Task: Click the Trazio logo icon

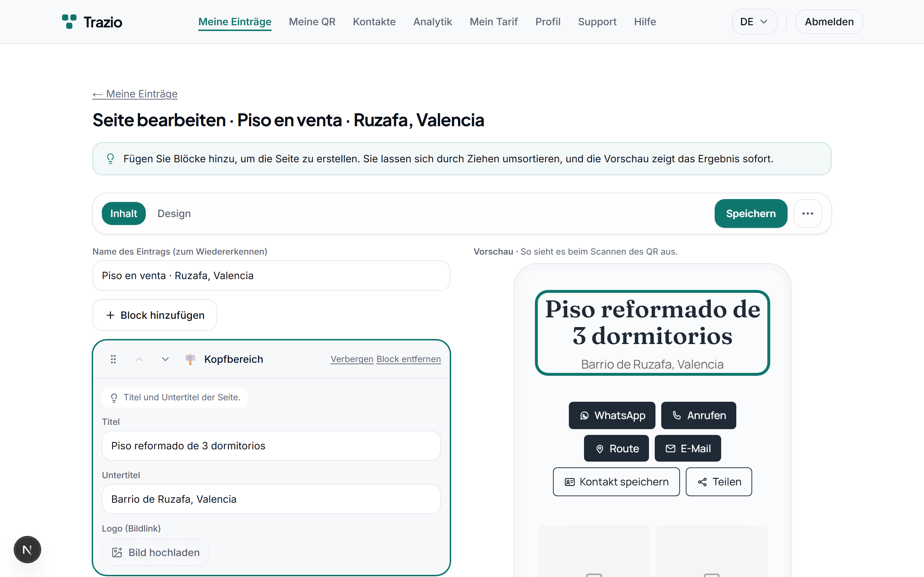Action: (69, 22)
